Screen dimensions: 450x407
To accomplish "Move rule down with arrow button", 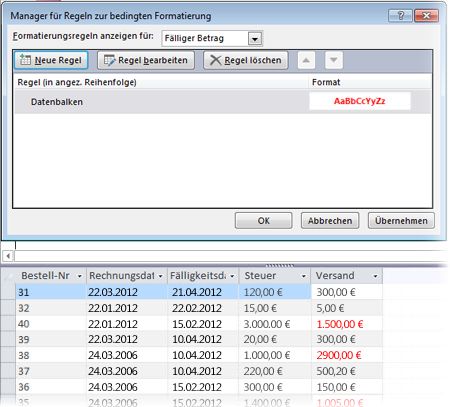I will (334, 60).
